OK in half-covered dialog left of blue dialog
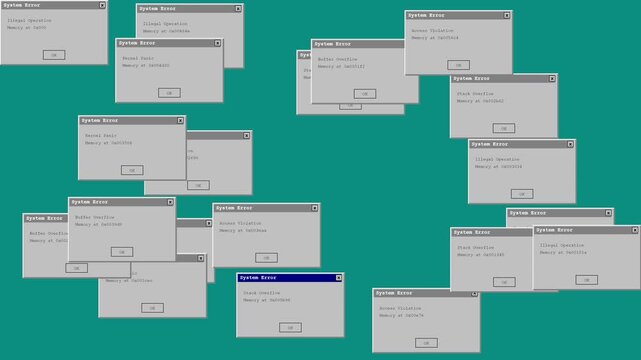This screenshot has height=360, width=641. point(152,308)
